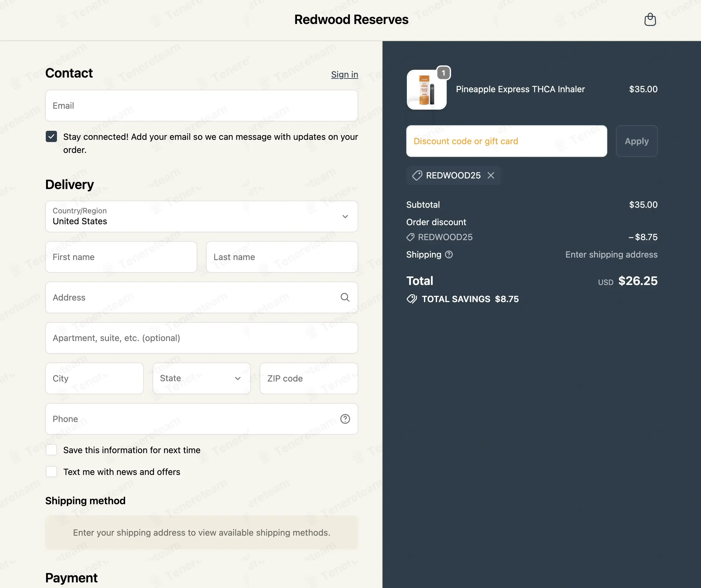The image size is (701, 588).
Task: Open the Phone field help icon
Action: 345,419
